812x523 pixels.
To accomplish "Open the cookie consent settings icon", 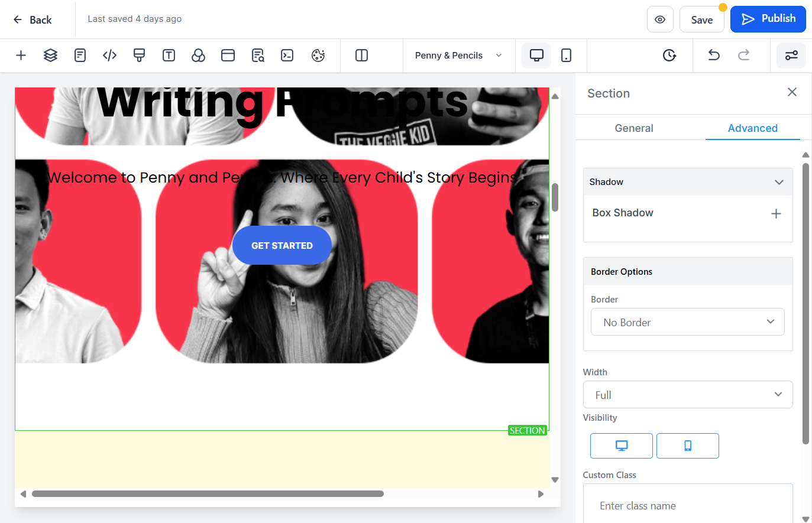I will [x=318, y=56].
